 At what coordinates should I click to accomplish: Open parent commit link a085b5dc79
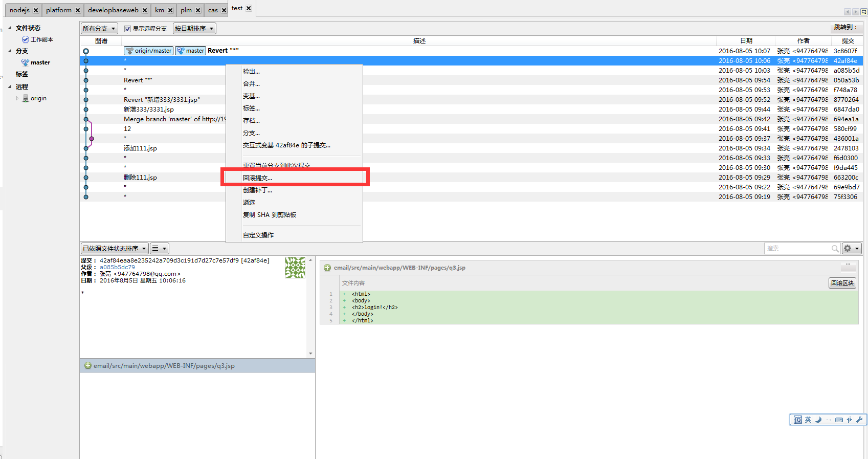click(x=117, y=267)
